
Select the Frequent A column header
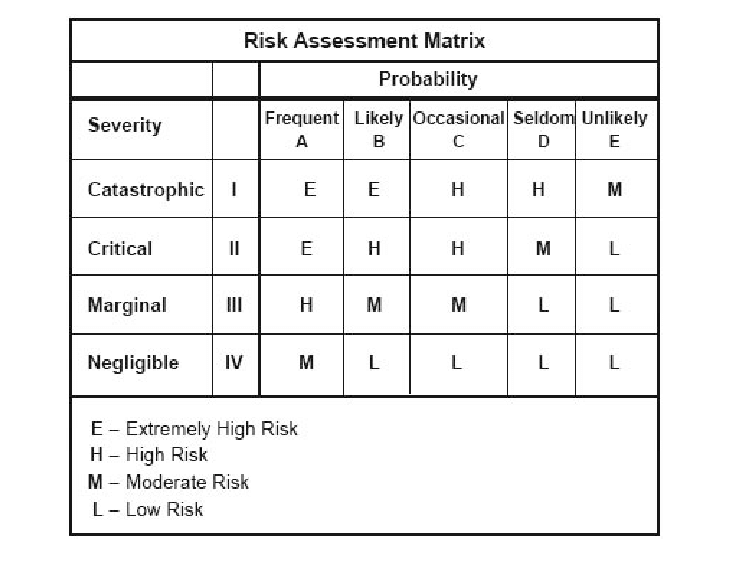click(x=301, y=129)
